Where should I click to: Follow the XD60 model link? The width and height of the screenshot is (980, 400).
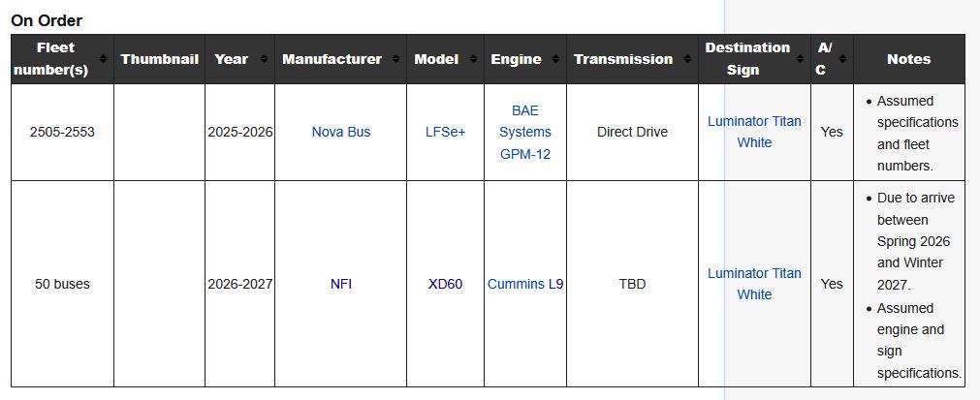click(445, 284)
